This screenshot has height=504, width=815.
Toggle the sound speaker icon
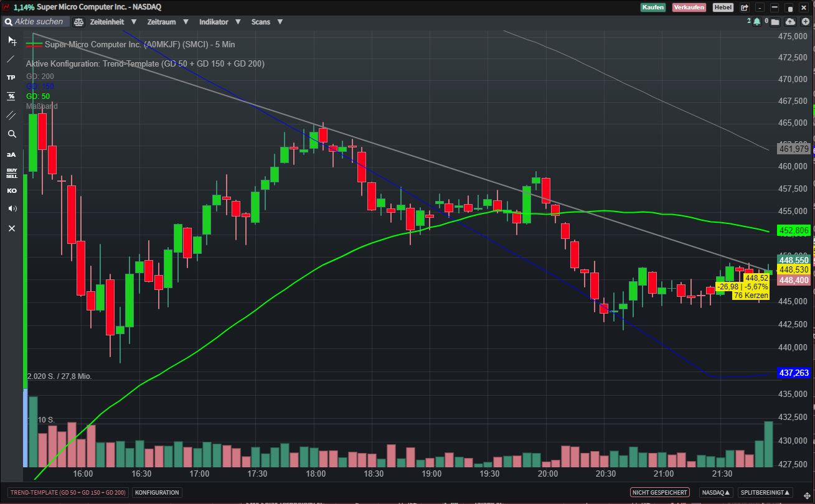[x=11, y=208]
